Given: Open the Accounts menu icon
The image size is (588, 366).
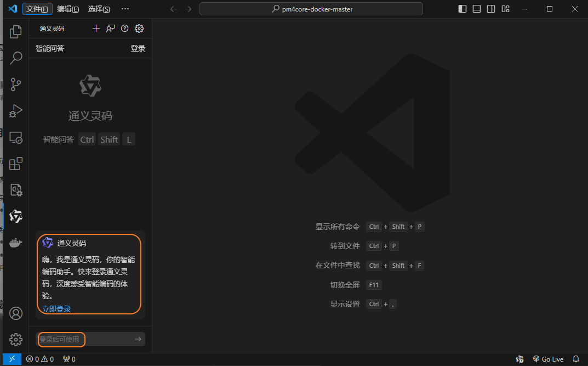Looking at the screenshot, I should (x=16, y=313).
